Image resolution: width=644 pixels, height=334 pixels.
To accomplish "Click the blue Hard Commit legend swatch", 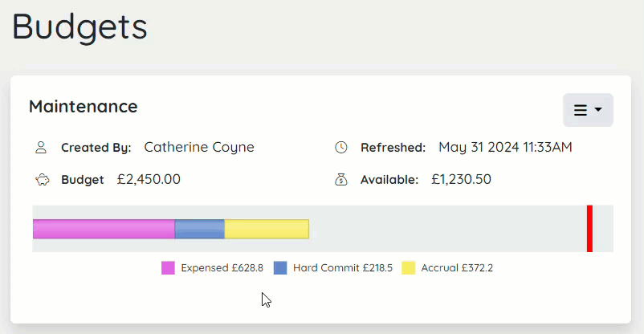I will (280, 268).
